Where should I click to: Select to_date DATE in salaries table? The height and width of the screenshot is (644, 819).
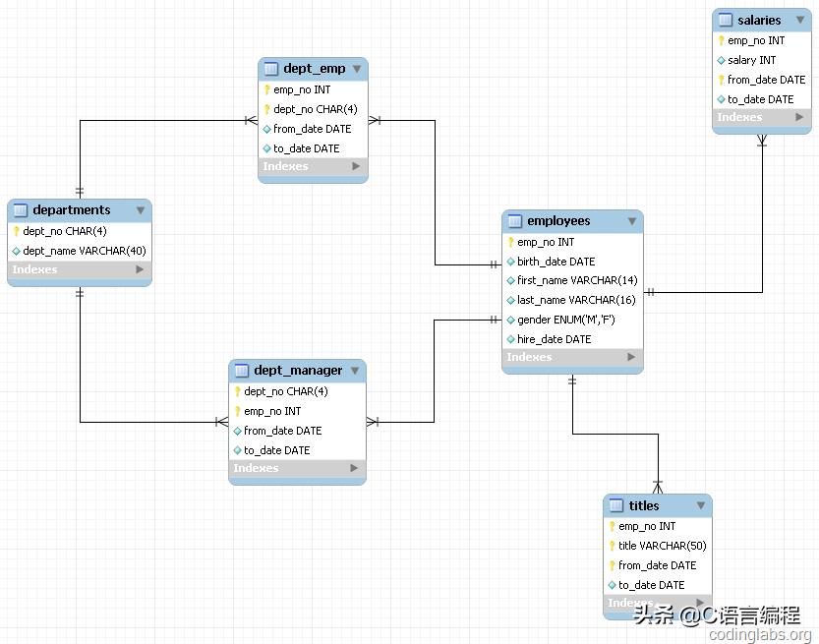pyautogui.click(x=762, y=99)
